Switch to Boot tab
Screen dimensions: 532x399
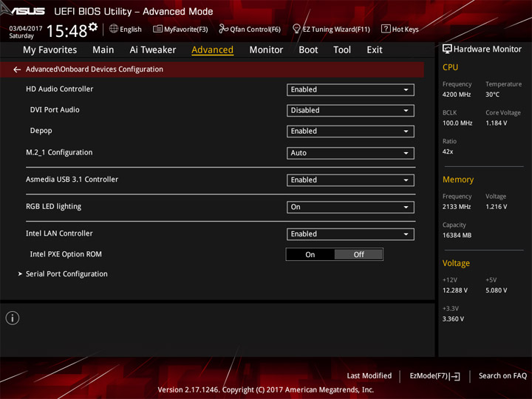click(308, 50)
